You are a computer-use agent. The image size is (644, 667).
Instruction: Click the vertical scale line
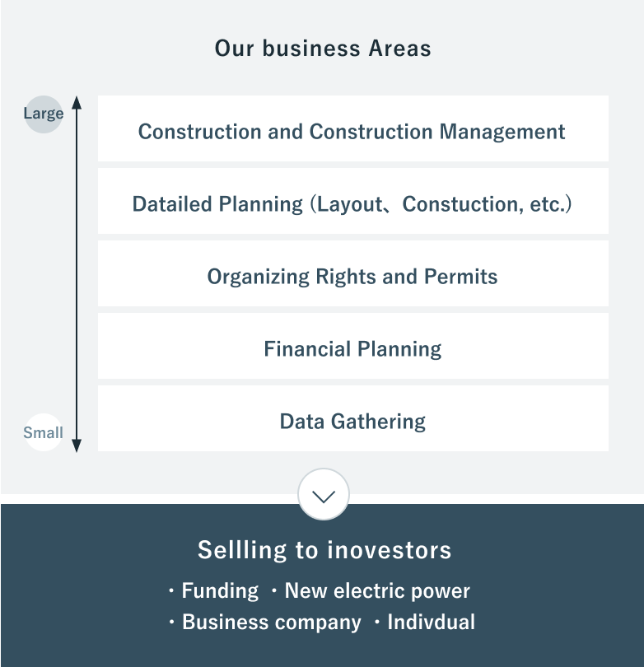click(77, 274)
